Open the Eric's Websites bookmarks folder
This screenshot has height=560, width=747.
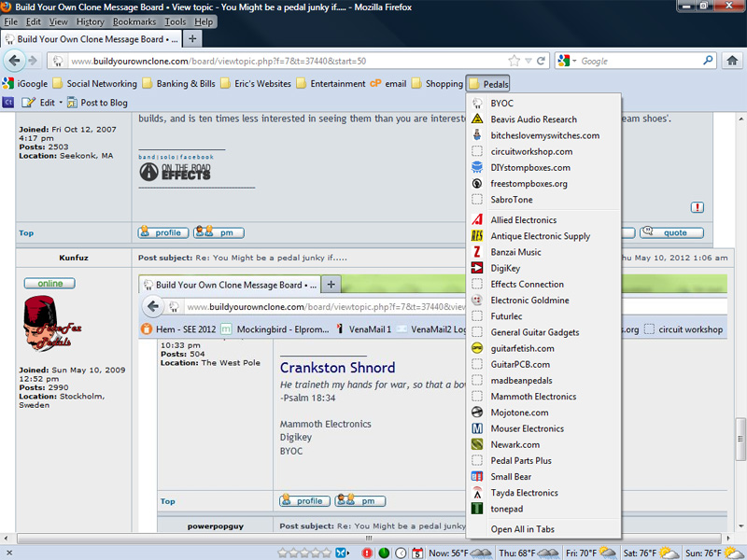[256, 84]
